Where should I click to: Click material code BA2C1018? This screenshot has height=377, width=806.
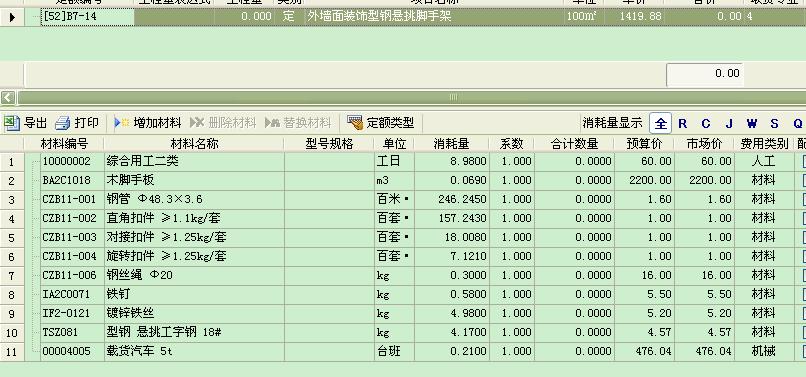(66, 181)
